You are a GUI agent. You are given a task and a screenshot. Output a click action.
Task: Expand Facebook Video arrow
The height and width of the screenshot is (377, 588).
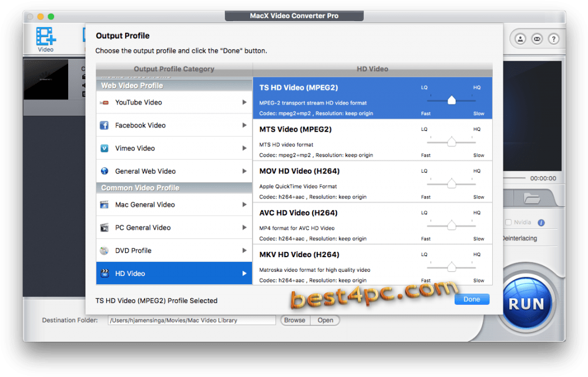tap(244, 125)
